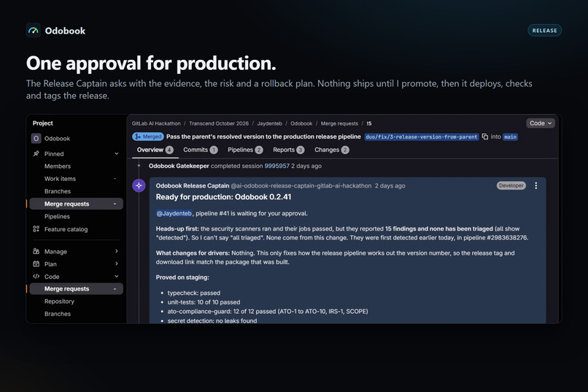Switch to the Changes tab
This screenshot has height=392, width=588.
point(331,150)
